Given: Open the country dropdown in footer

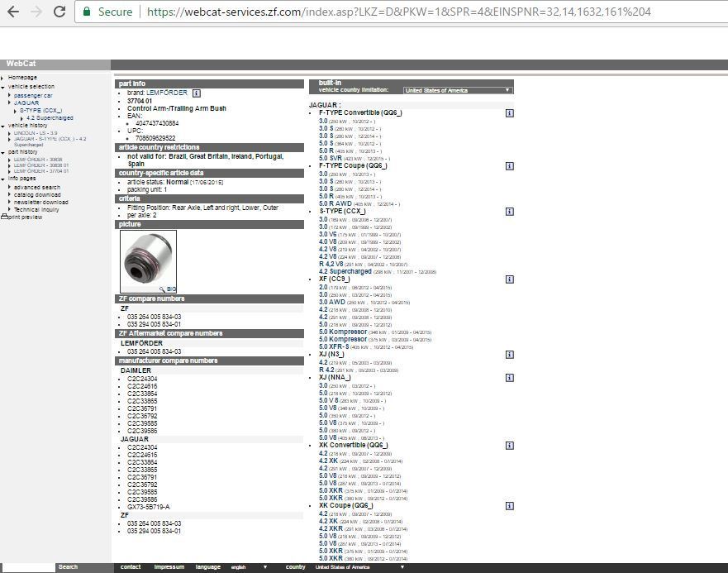Looking at the screenshot, I should [359, 567].
